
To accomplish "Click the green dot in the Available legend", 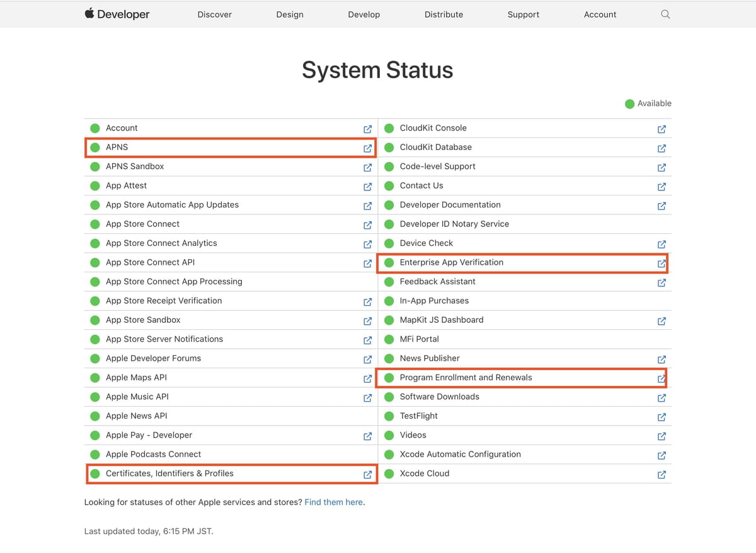I will [x=629, y=104].
